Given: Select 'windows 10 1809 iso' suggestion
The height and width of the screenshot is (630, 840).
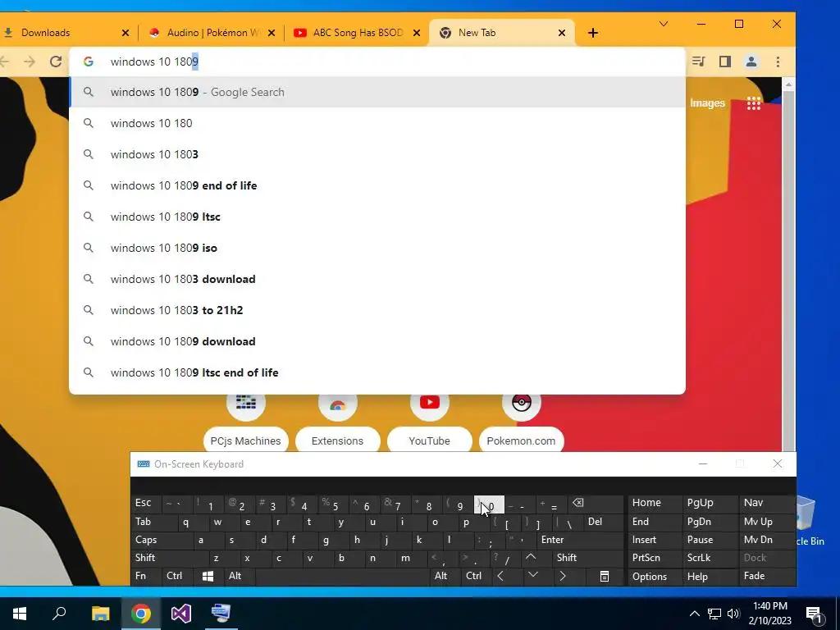Looking at the screenshot, I should click(x=377, y=248).
